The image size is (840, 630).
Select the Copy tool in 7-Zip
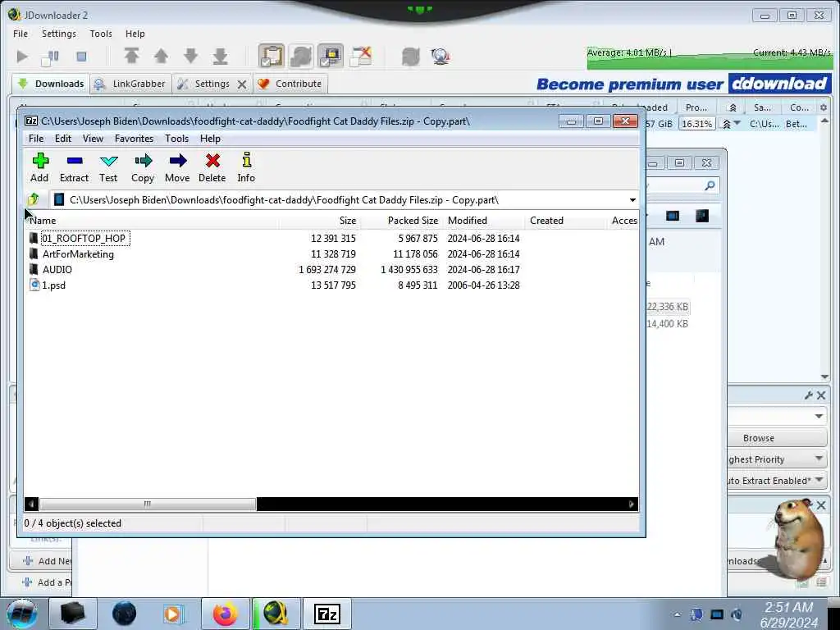tap(143, 167)
